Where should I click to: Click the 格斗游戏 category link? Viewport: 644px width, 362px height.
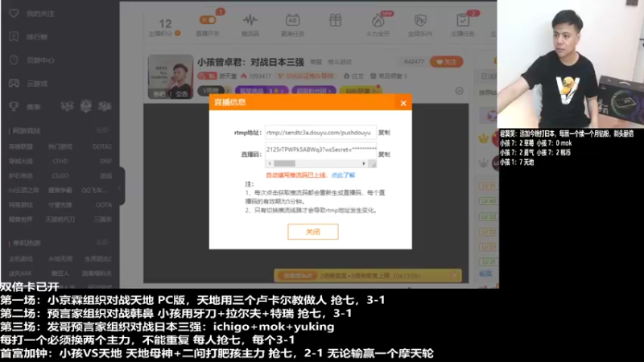(x=340, y=62)
